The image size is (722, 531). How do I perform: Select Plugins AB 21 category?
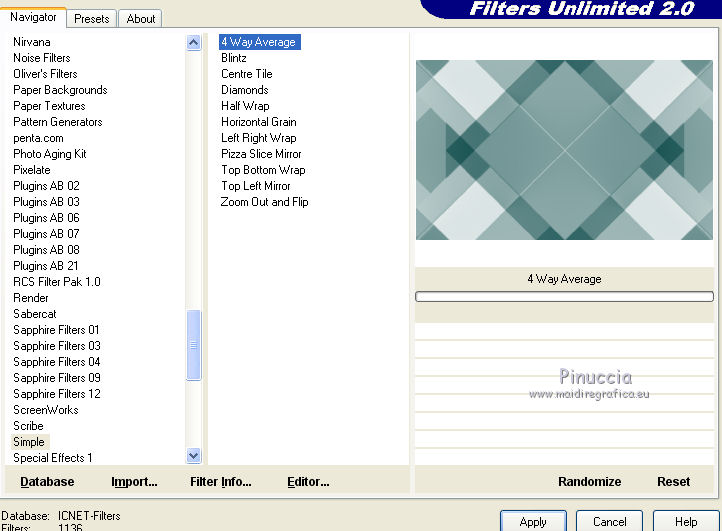tap(46, 266)
